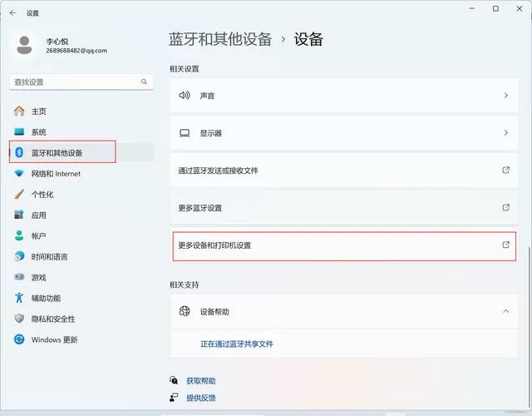Click the external-link icon on the 通过蓝牙发送或接收文件 row
Viewport: 532px width, 416px height.
506,170
